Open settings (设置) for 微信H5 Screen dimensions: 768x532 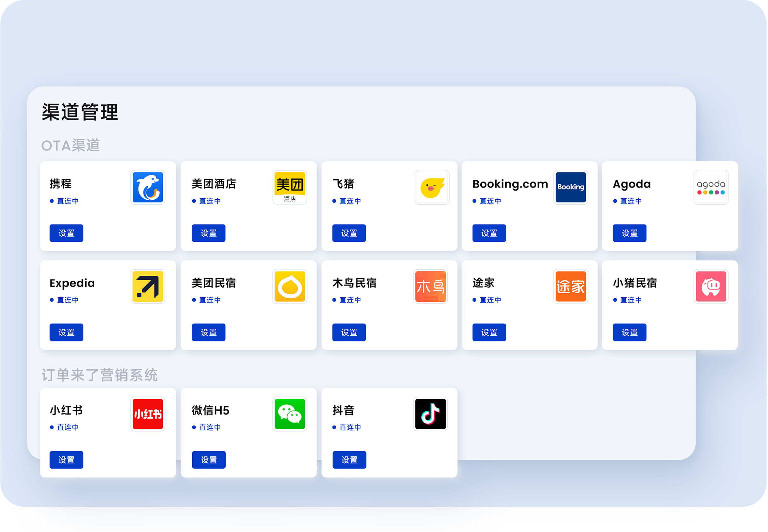[209, 460]
